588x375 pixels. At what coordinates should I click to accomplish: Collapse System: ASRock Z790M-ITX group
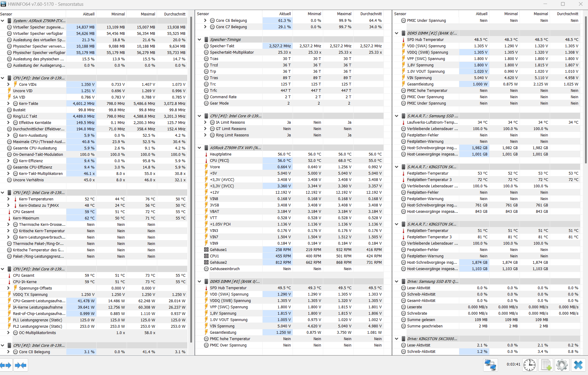pyautogui.click(x=2, y=21)
